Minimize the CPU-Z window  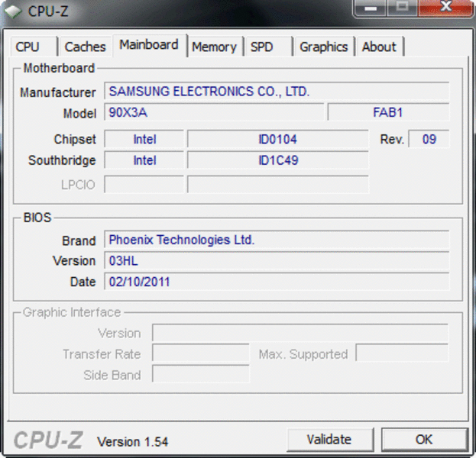point(371,8)
